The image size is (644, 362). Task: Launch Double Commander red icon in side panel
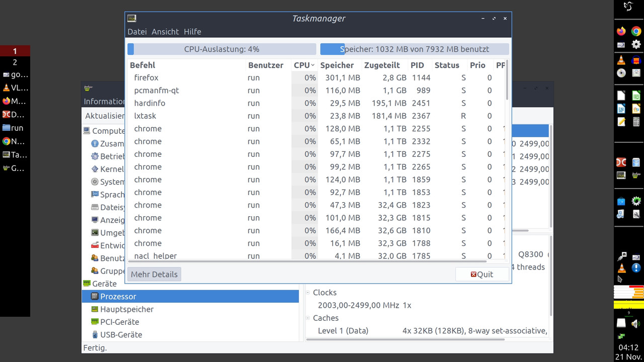click(621, 162)
